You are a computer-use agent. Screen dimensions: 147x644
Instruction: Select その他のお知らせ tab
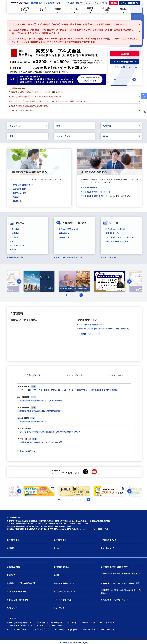pyautogui.click(x=74, y=375)
